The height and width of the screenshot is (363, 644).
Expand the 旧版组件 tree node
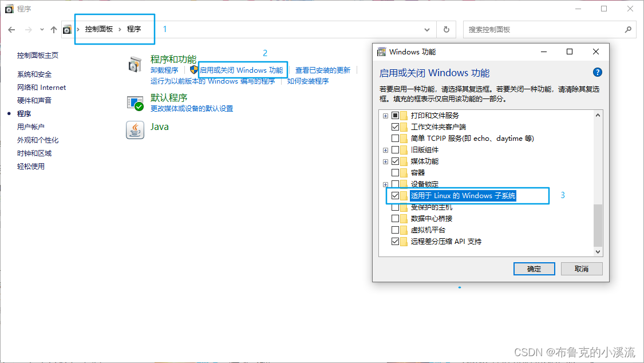click(x=386, y=149)
